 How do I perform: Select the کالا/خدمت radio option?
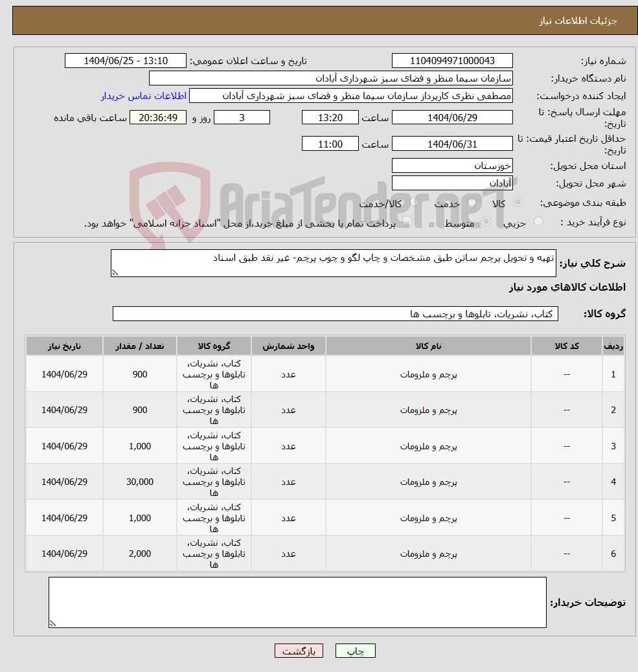point(415,202)
